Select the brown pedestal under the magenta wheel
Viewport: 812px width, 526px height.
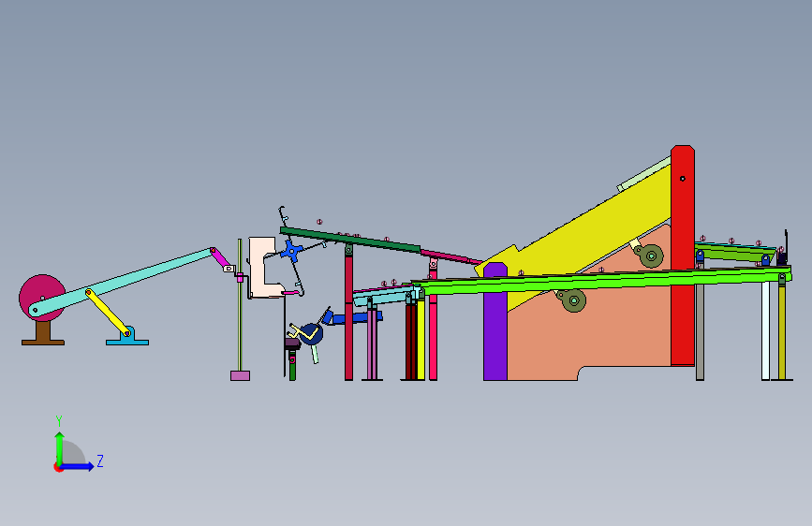point(43,333)
